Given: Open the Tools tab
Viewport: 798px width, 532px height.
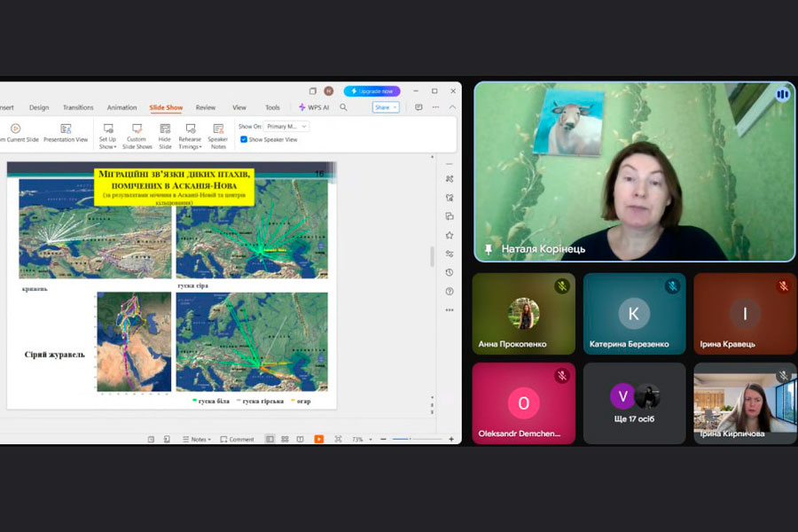Looking at the screenshot, I should point(272,107).
